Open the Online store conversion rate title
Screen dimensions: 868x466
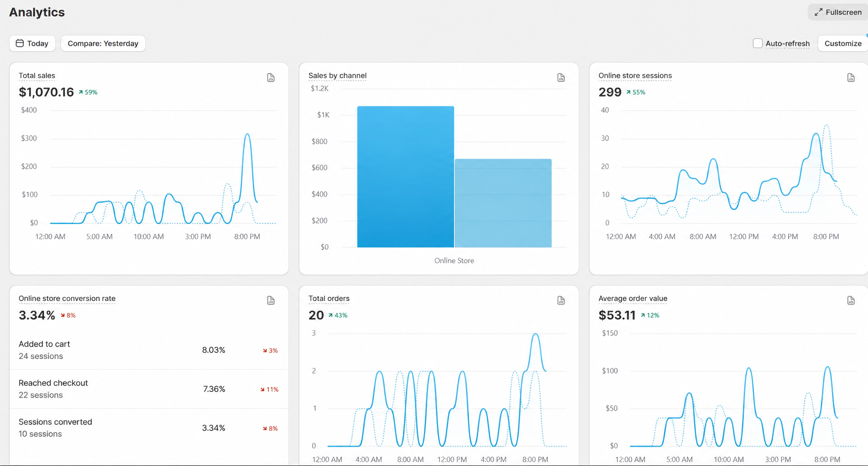click(x=67, y=299)
